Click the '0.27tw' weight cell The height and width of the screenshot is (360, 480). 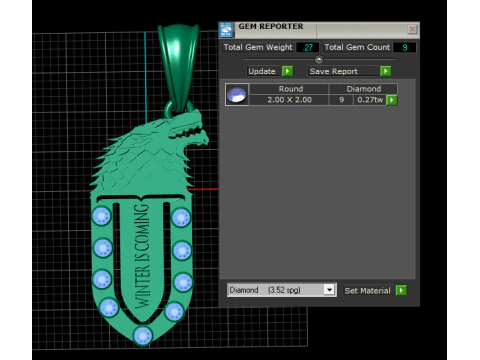pos(370,100)
